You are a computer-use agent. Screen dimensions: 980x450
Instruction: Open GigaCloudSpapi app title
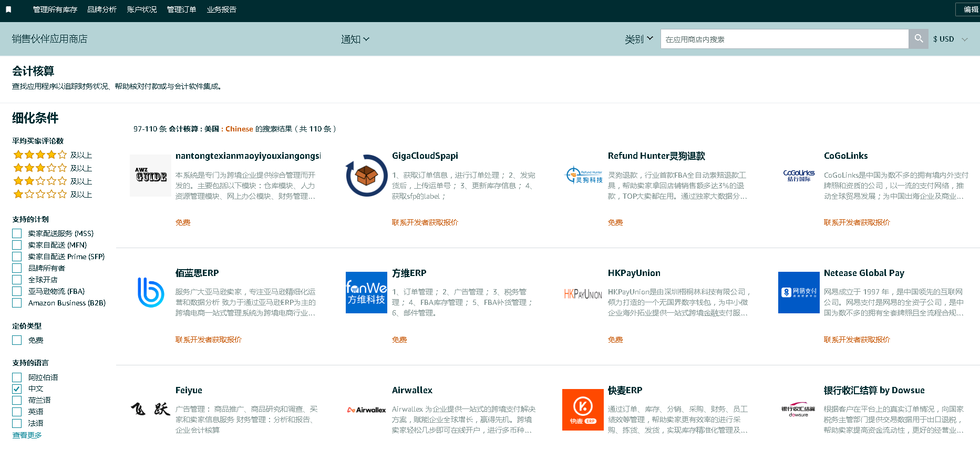point(425,156)
